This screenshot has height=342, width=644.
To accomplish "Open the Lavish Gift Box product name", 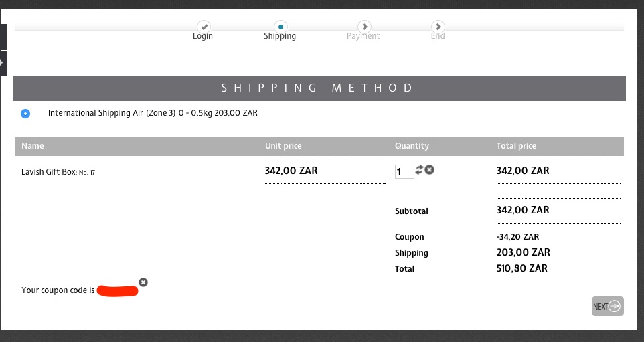I will pos(49,172).
